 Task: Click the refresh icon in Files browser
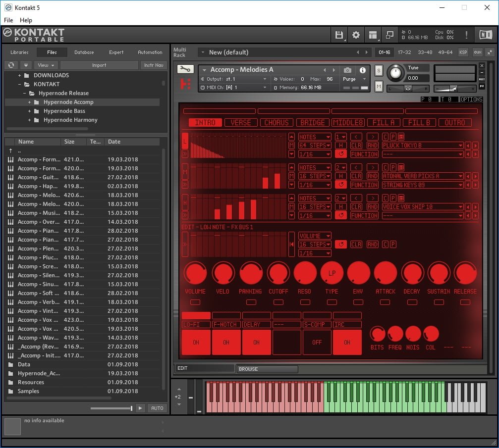pyautogui.click(x=11, y=65)
